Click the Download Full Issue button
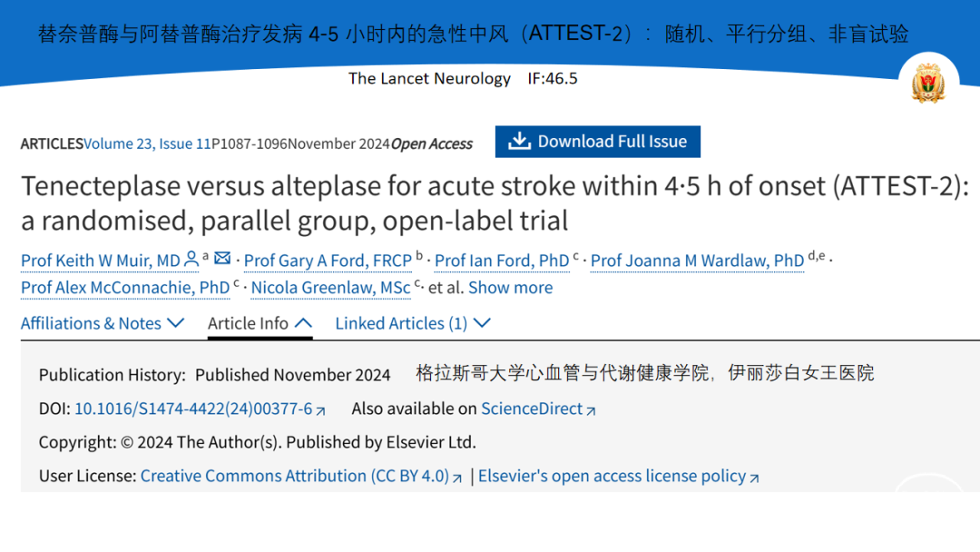The image size is (980, 552). (x=597, y=142)
